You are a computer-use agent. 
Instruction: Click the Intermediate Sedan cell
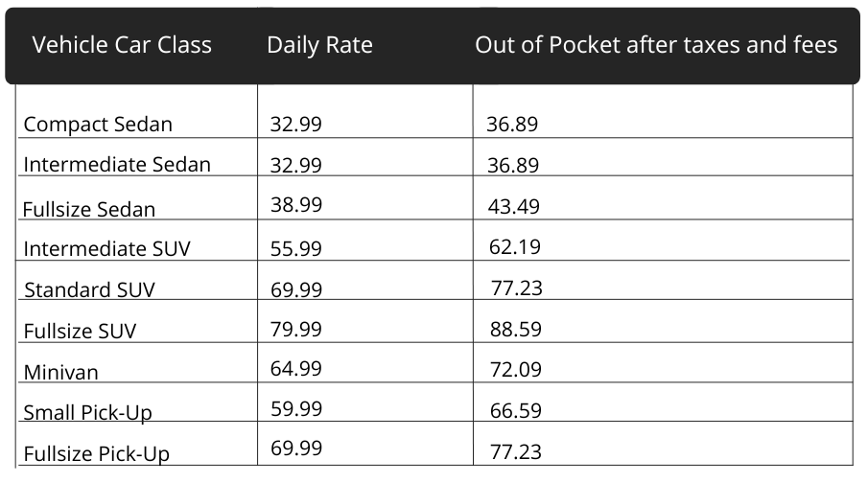pyautogui.click(x=117, y=164)
